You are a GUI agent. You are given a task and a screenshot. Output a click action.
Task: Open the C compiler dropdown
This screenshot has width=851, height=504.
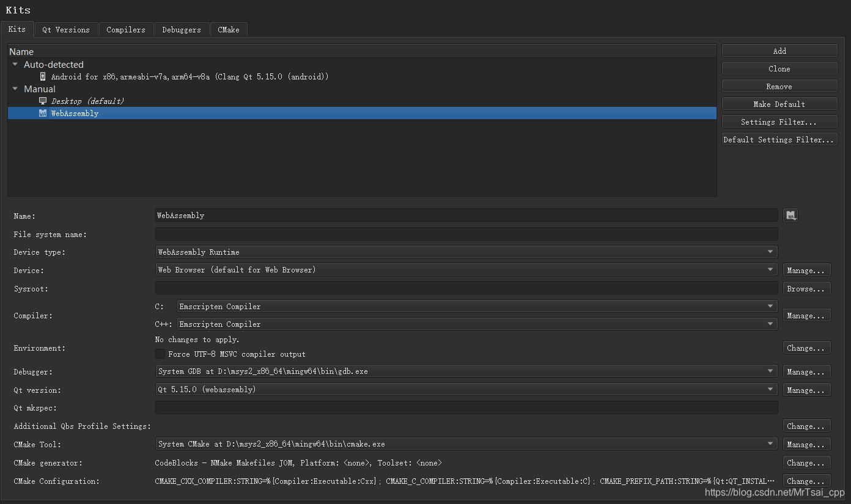coord(477,306)
